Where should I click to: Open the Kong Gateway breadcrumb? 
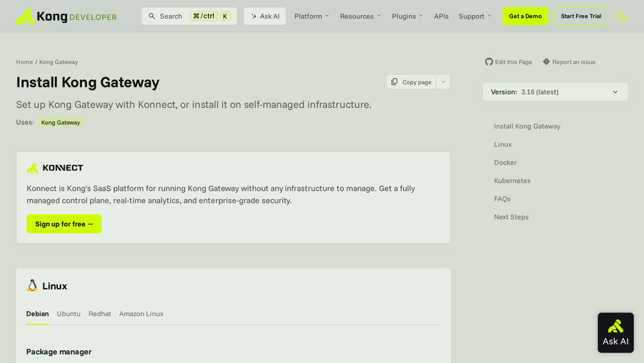point(58,62)
